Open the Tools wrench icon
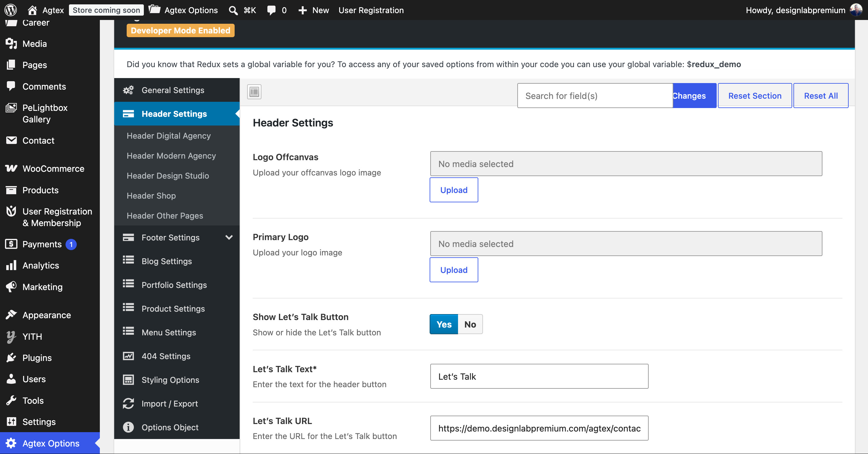The image size is (868, 454). pyautogui.click(x=11, y=400)
